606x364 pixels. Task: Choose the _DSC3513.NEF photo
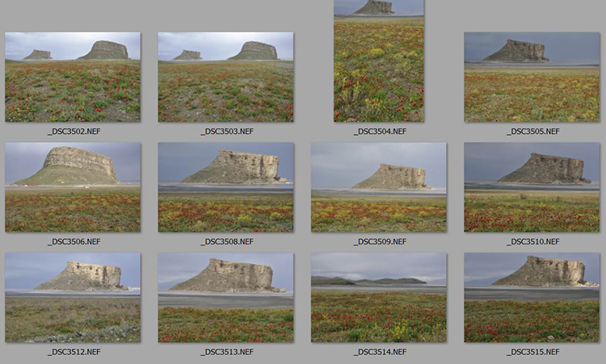[x=225, y=298]
